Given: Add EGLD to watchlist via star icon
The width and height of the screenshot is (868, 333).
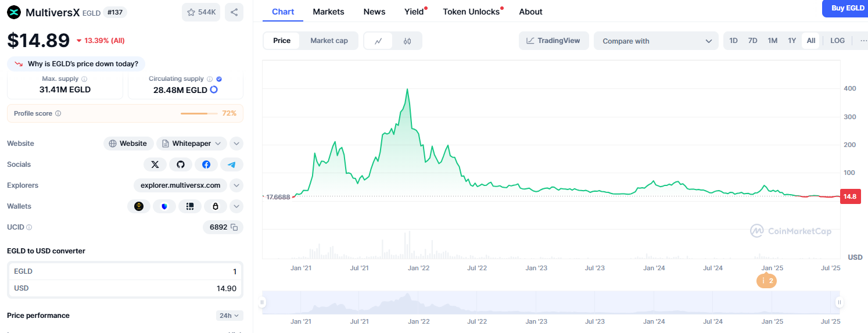Looking at the screenshot, I should (200, 12).
